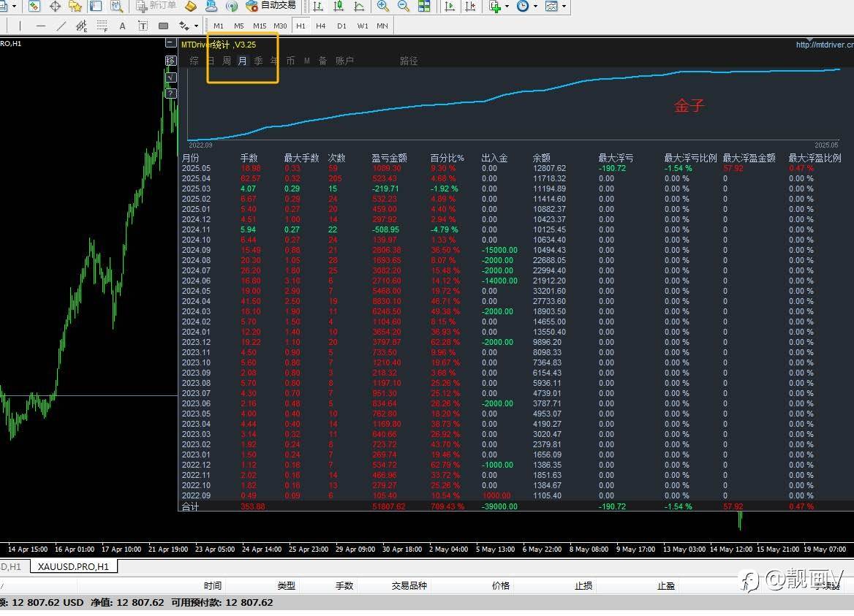Toggle the 自动交易 auto trading button
Viewport: 854px width, 616px height.
tap(271, 6)
